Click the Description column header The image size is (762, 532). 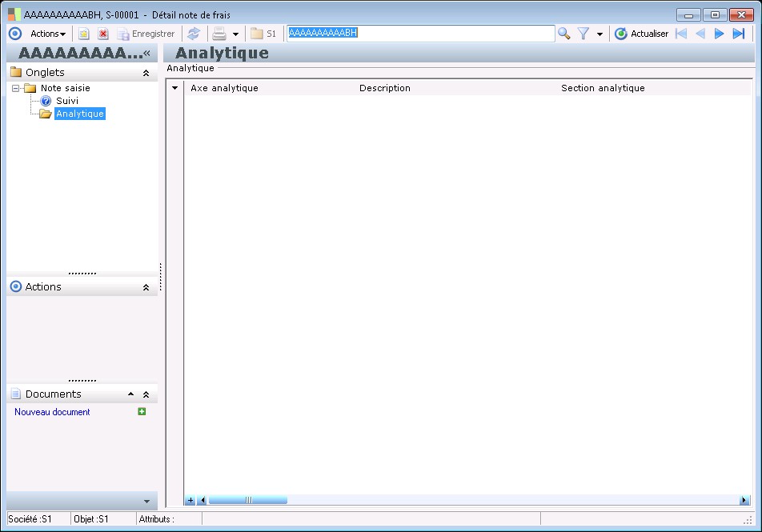pos(385,88)
